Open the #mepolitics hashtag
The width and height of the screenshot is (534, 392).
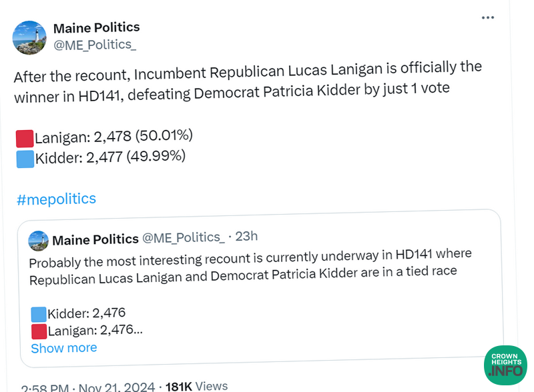(x=56, y=199)
